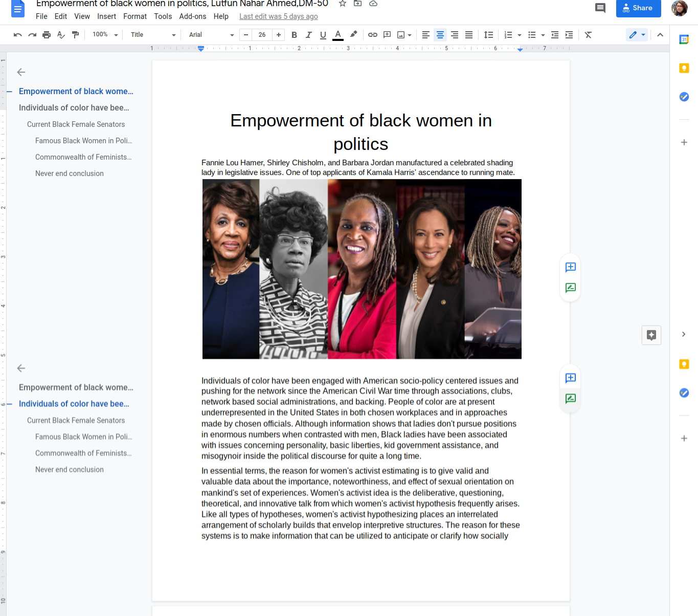Click the Spell check icon
The width and height of the screenshot is (698, 616).
pyautogui.click(x=61, y=35)
